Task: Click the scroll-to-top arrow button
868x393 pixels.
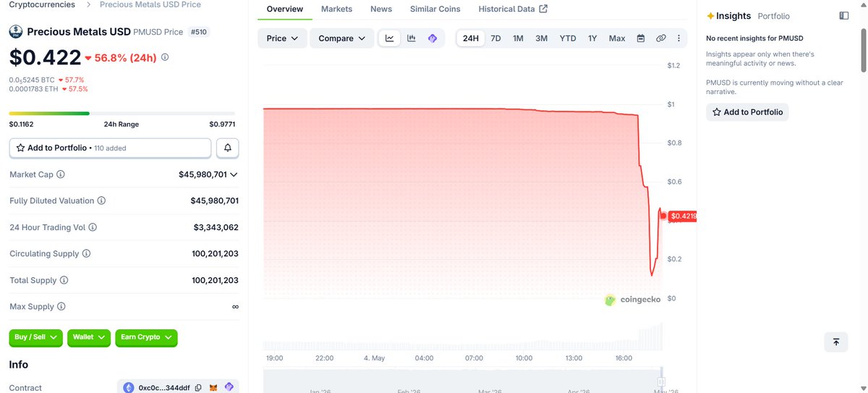Action: [x=835, y=342]
